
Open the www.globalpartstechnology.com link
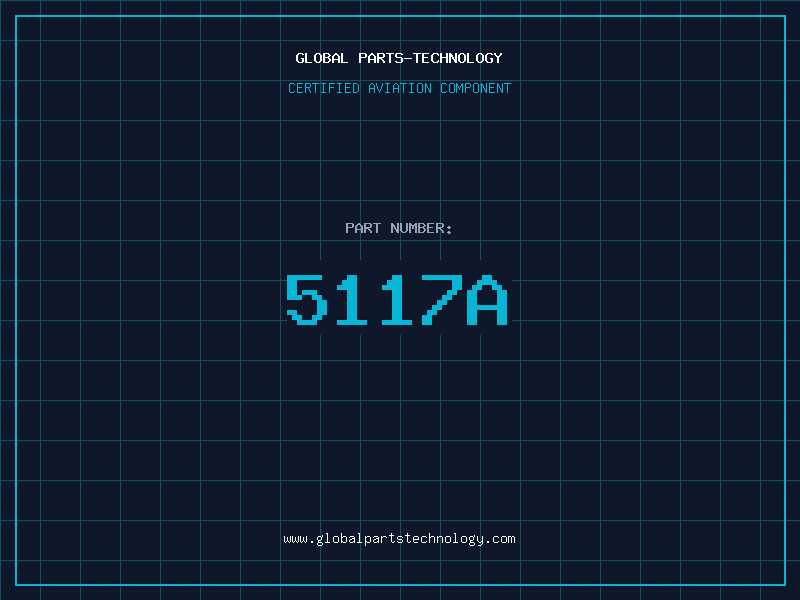click(399, 539)
